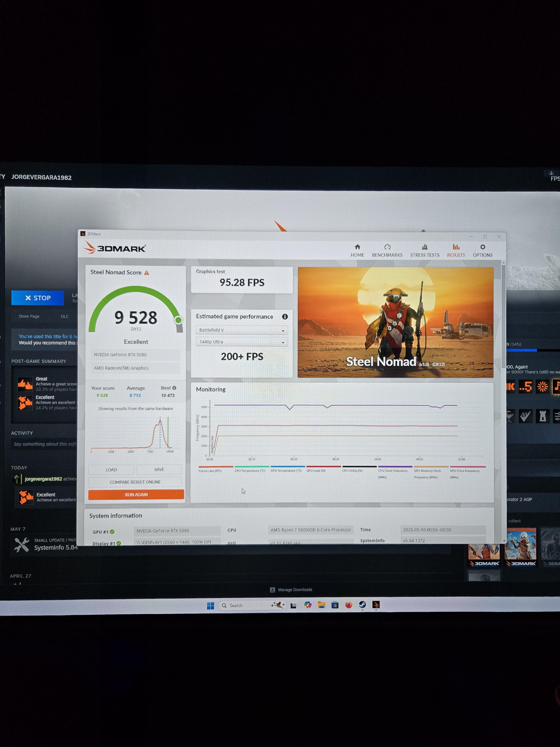Click the green check beside Display #1
Viewport: 560px width, 747px height.
(x=119, y=543)
